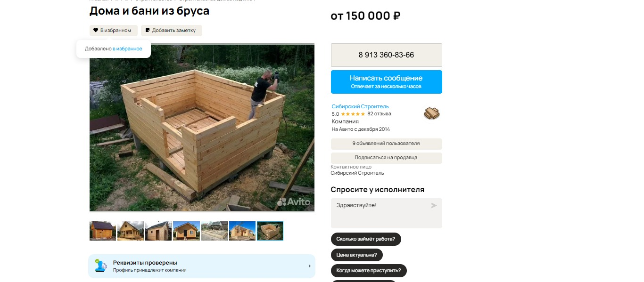Click Подписаться на продавца button
The width and height of the screenshot is (644, 282).
click(387, 158)
